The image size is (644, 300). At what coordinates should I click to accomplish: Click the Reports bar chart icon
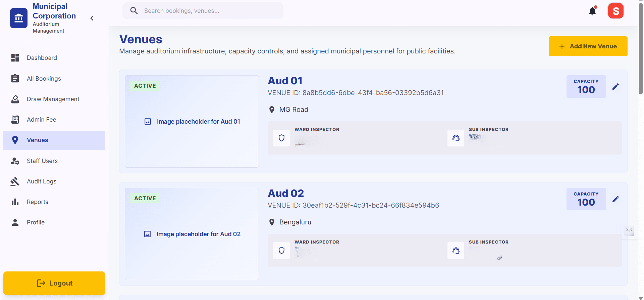pyautogui.click(x=15, y=202)
